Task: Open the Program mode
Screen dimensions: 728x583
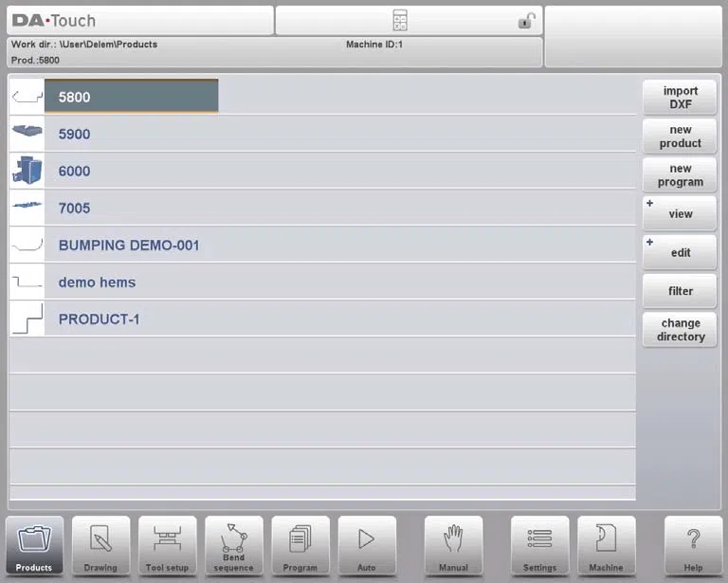Action: pyautogui.click(x=300, y=546)
